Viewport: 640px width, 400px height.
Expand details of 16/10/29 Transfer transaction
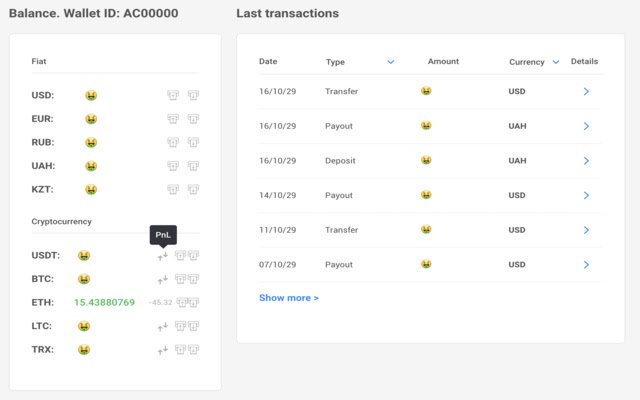(586, 91)
